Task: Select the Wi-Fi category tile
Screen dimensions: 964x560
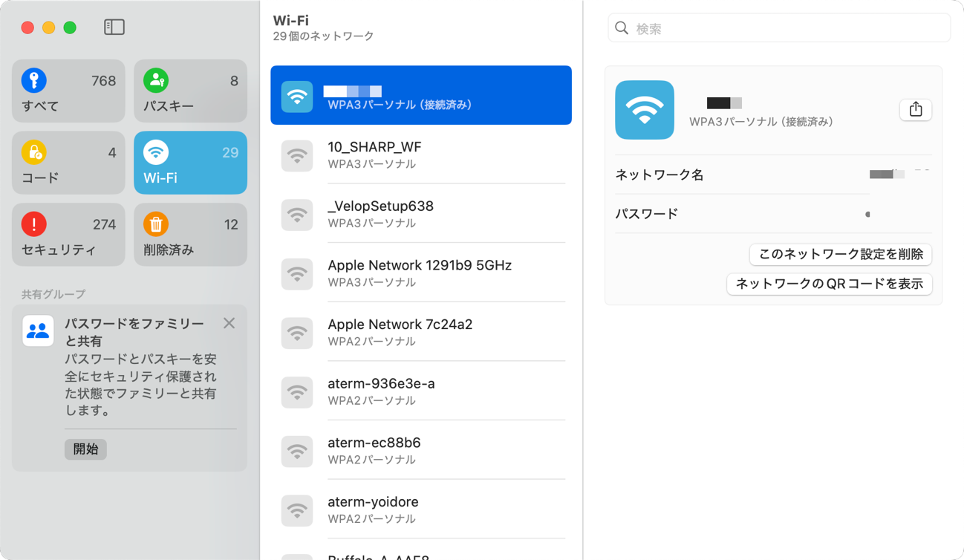Action: click(x=190, y=163)
